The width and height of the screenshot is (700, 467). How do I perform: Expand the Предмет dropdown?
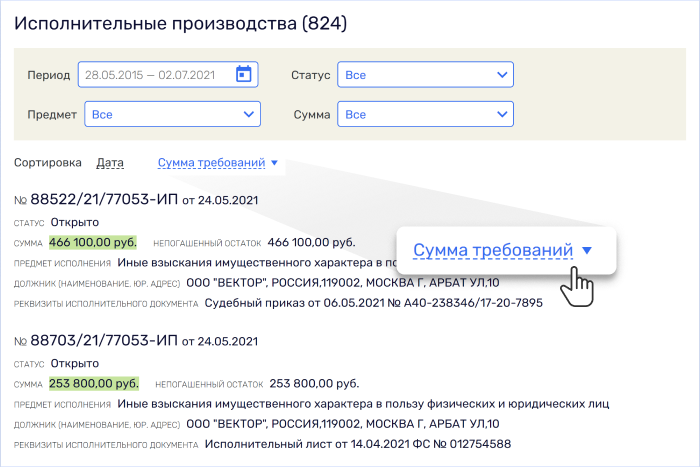[172, 114]
